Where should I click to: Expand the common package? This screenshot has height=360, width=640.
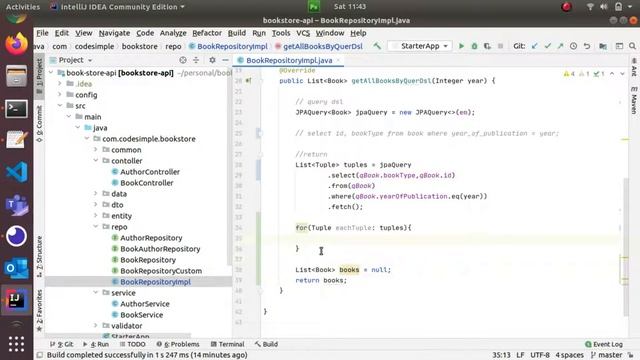click(96, 150)
